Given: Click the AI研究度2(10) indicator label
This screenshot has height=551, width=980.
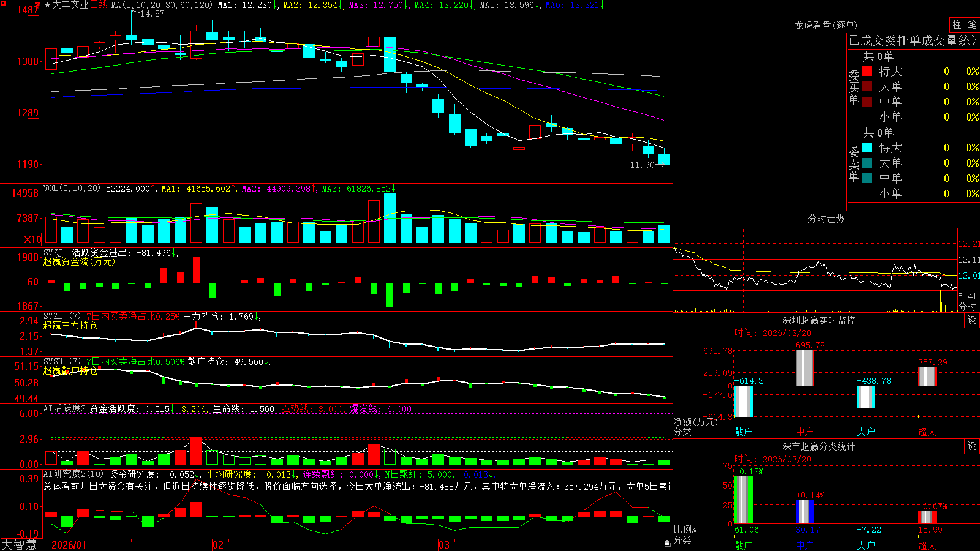Looking at the screenshot, I should point(74,474).
